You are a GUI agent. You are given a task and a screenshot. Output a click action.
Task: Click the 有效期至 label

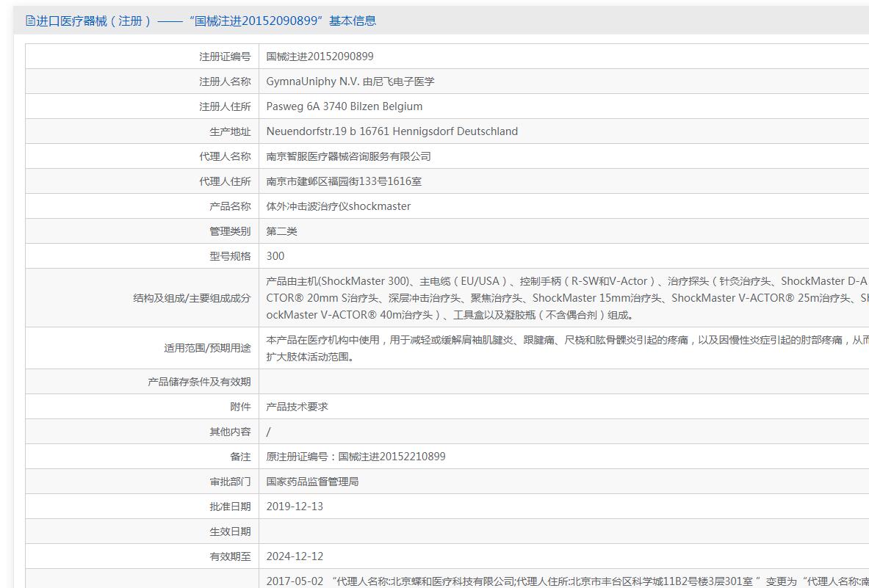[x=230, y=556]
